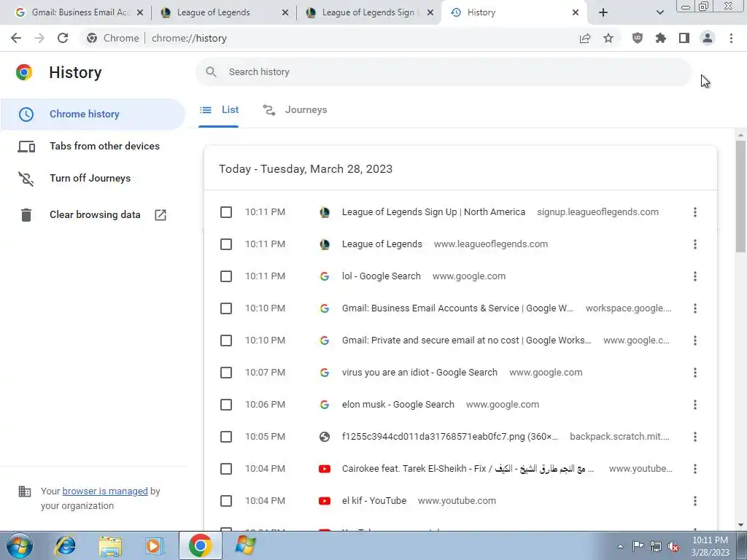This screenshot has height=560, width=747.
Task: Click the muted volume tray icon
Action: 673,546
